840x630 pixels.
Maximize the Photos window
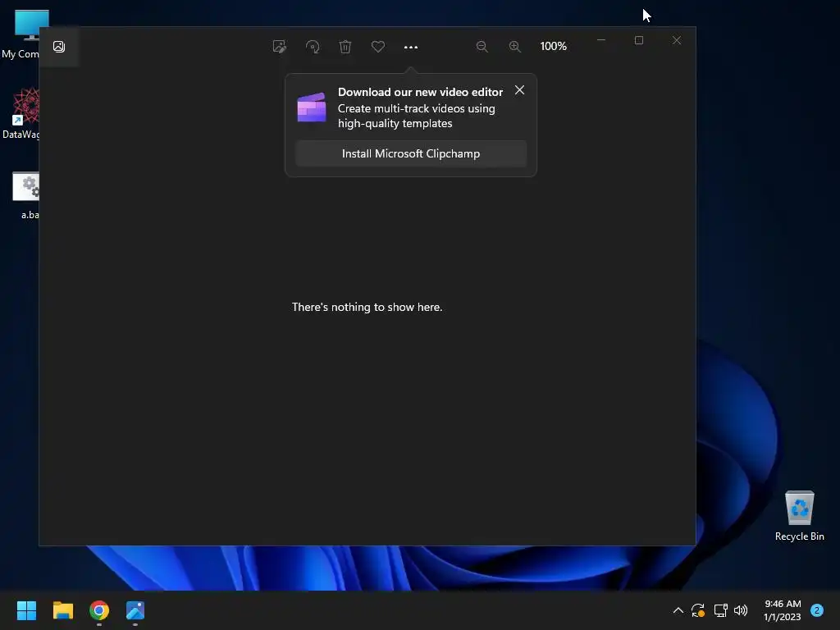pos(638,40)
